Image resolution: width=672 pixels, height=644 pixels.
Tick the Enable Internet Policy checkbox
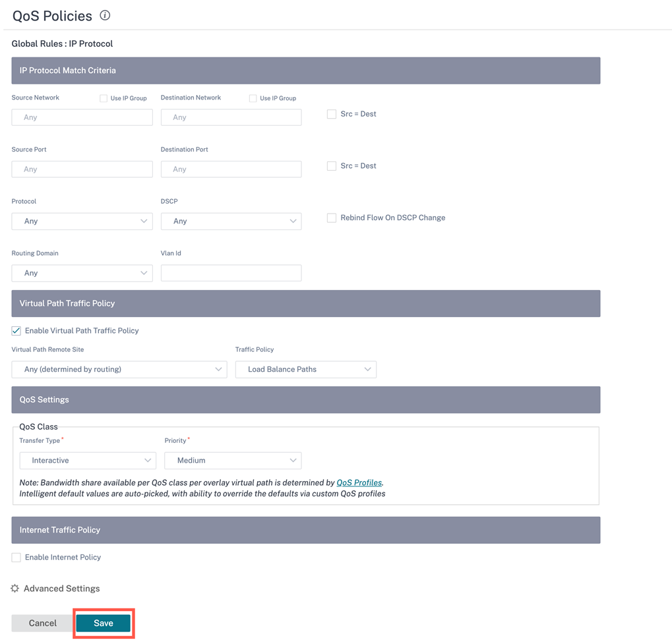coord(16,558)
